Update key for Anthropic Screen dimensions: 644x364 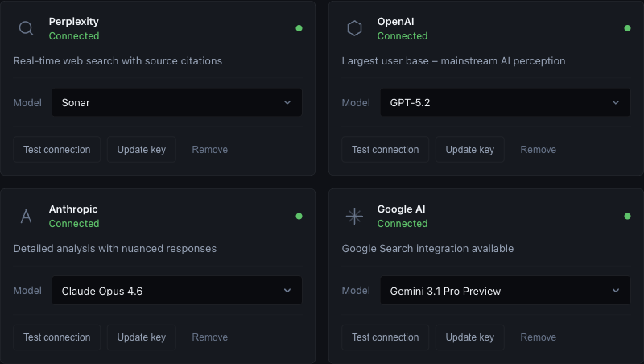click(x=142, y=337)
